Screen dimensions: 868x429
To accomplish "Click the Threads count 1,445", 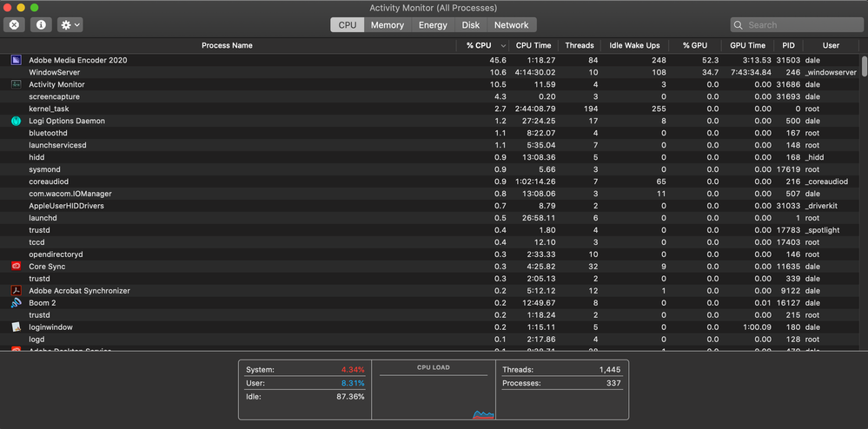I will pyautogui.click(x=610, y=370).
